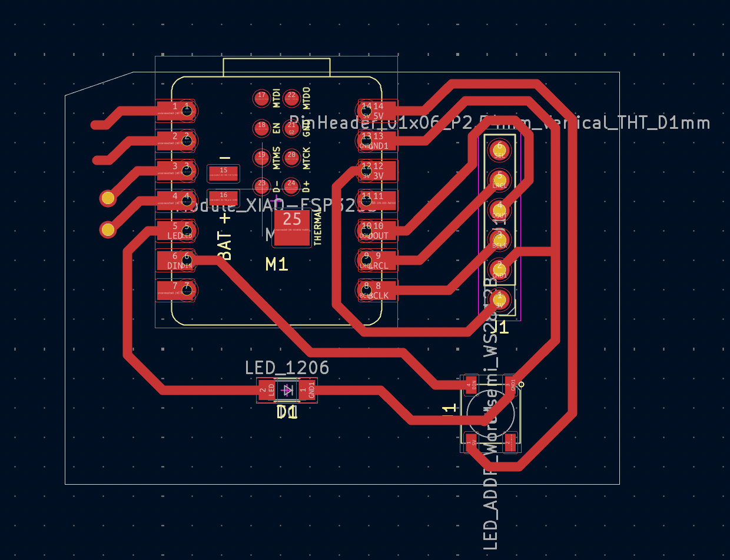Image resolution: width=730 pixels, height=560 pixels.
Task: Select the LED_1206 footprint label
Action: coord(287,368)
